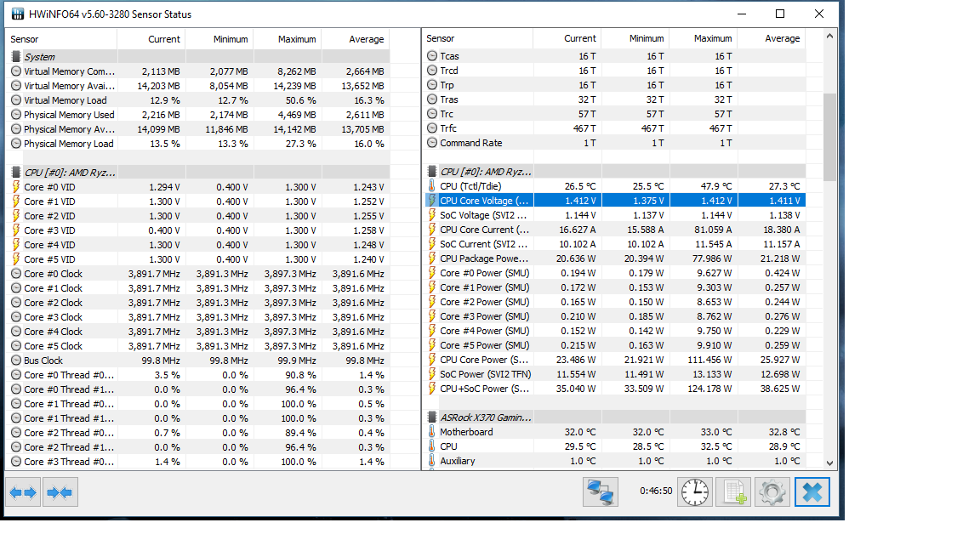
Task: Click the circle icon beside Core #3 Clock
Action: pyautogui.click(x=16, y=316)
